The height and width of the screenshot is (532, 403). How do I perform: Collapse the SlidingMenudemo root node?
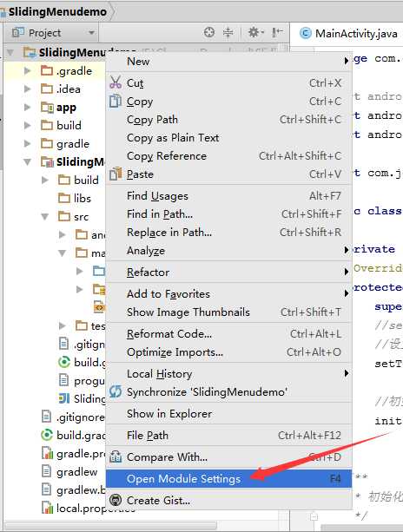pyautogui.click(x=10, y=52)
